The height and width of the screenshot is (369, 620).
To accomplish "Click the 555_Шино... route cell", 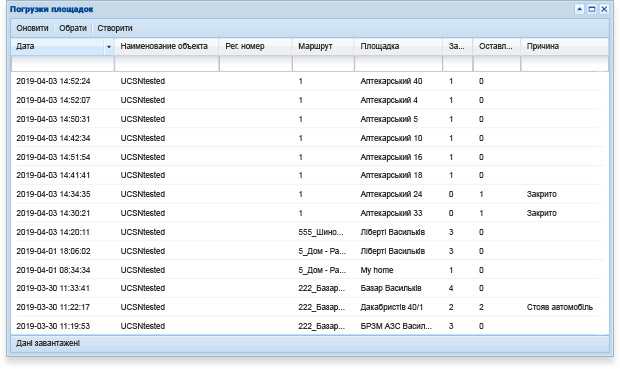I will tap(321, 232).
